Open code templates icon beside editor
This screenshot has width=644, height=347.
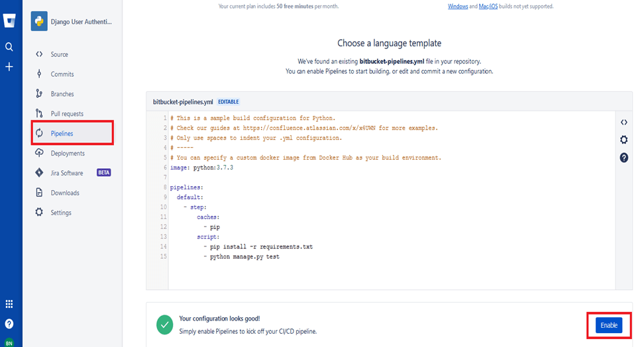pos(624,123)
